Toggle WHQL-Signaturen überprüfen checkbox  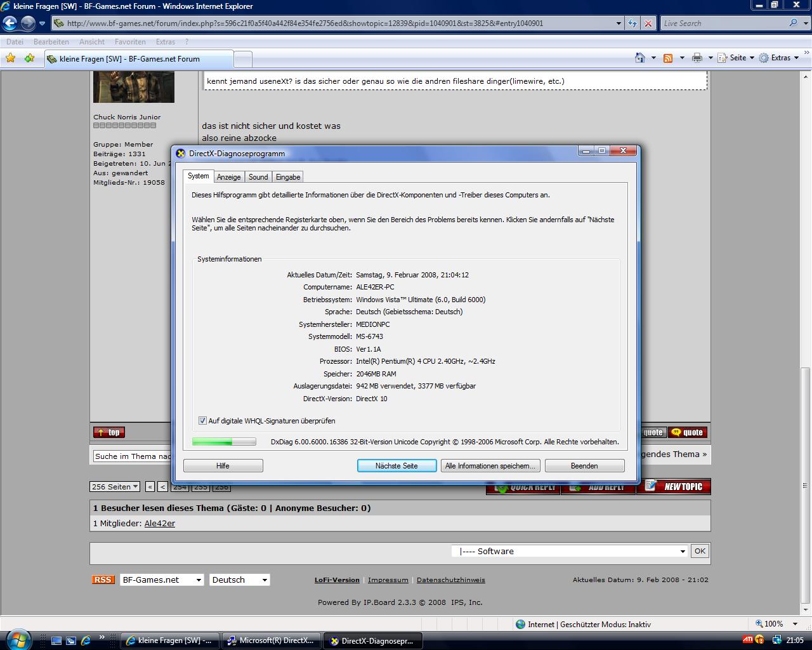202,421
